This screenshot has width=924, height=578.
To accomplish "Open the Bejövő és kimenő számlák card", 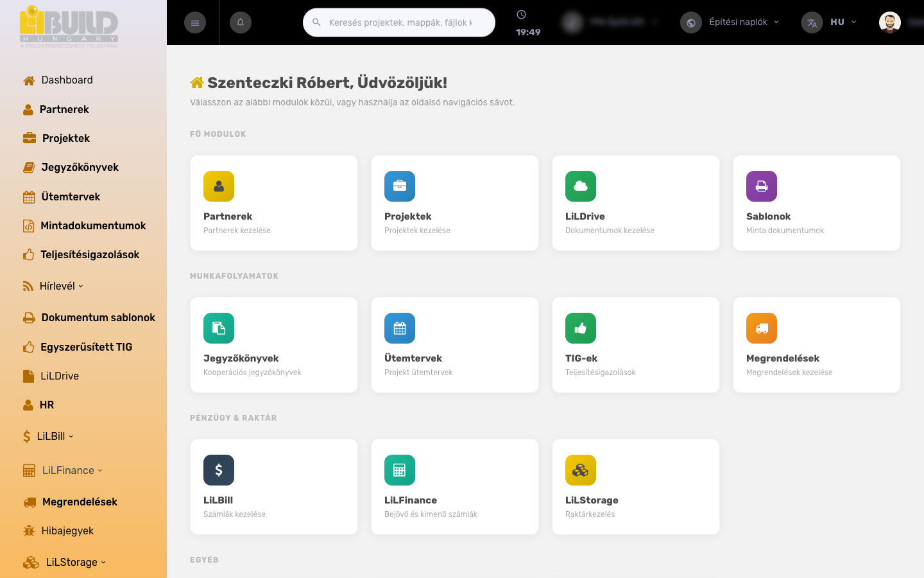I will tap(455, 487).
